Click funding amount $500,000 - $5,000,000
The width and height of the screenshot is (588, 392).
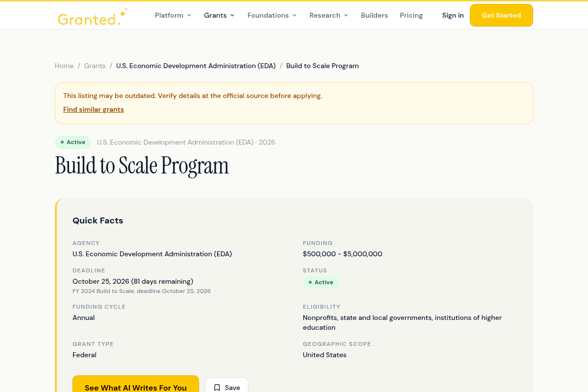coord(343,254)
